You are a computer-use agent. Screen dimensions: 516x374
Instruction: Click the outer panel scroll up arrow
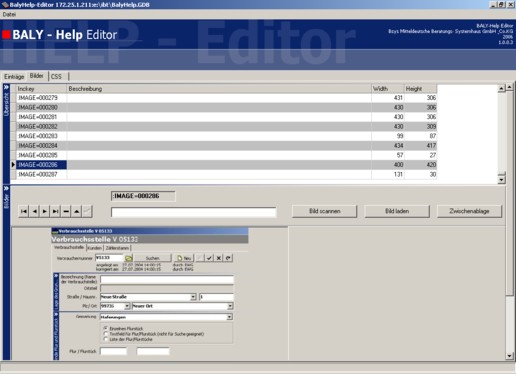pos(509,87)
